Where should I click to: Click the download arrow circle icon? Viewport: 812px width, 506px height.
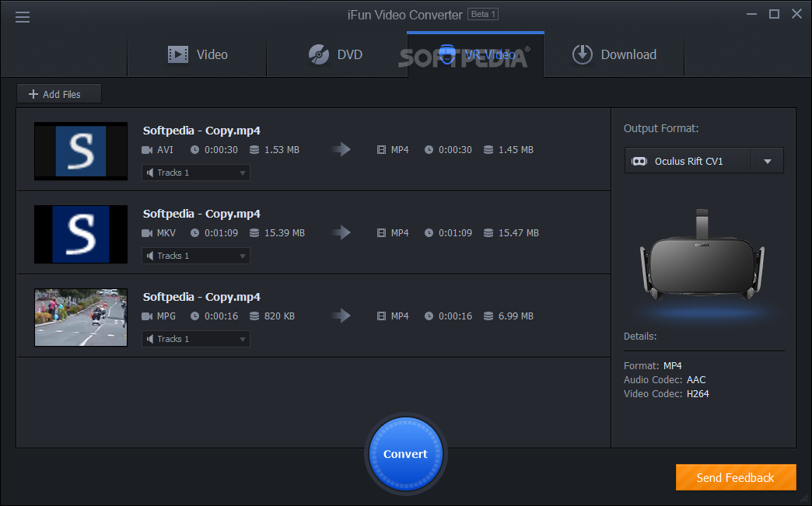(582, 54)
